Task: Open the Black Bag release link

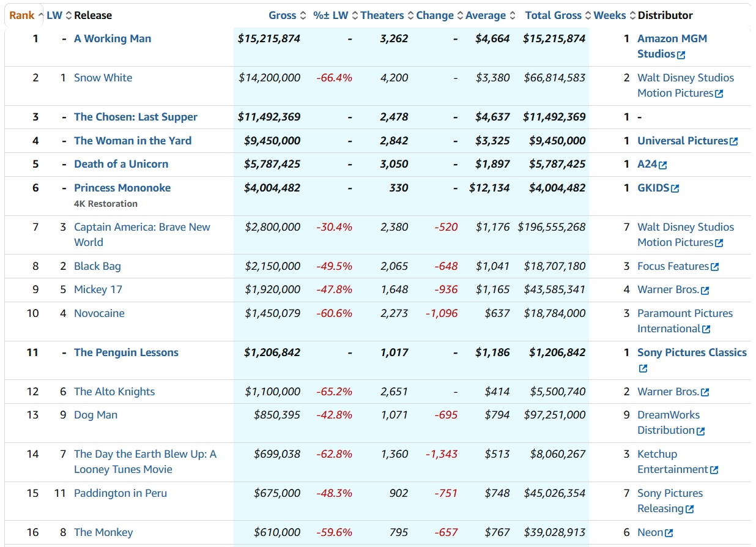Action: [x=97, y=266]
